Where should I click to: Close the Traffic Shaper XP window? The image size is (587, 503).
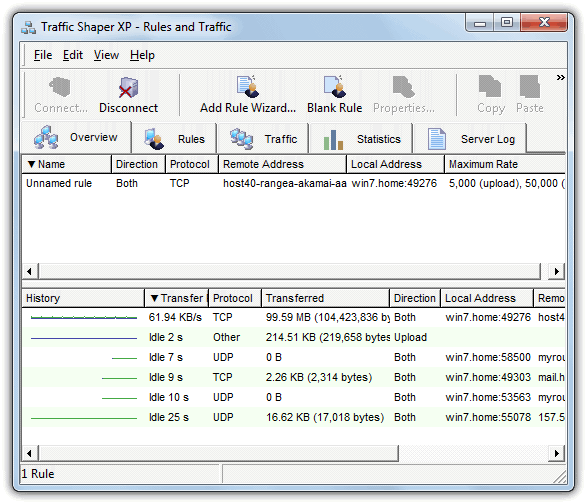pos(544,23)
